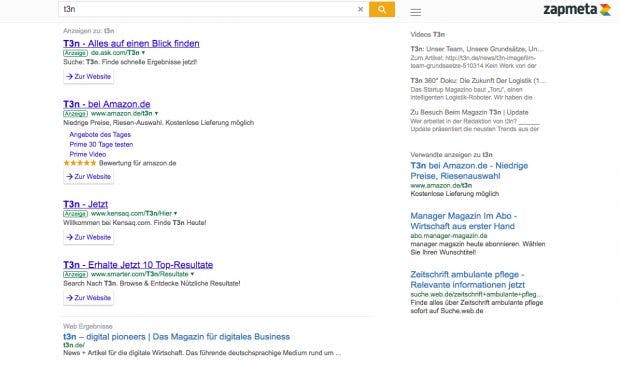The width and height of the screenshot is (620, 365).
Task: Click 'Zur Website' button under Amazon ad
Action: (89, 176)
